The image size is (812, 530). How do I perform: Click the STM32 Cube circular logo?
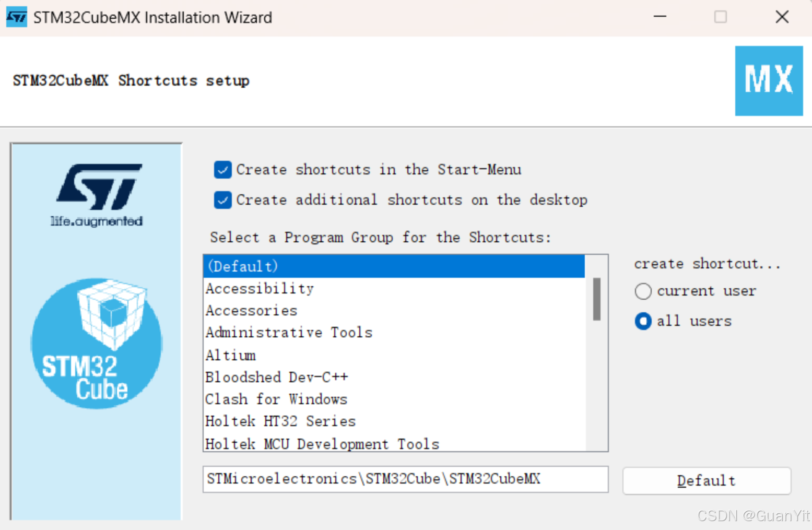(97, 343)
